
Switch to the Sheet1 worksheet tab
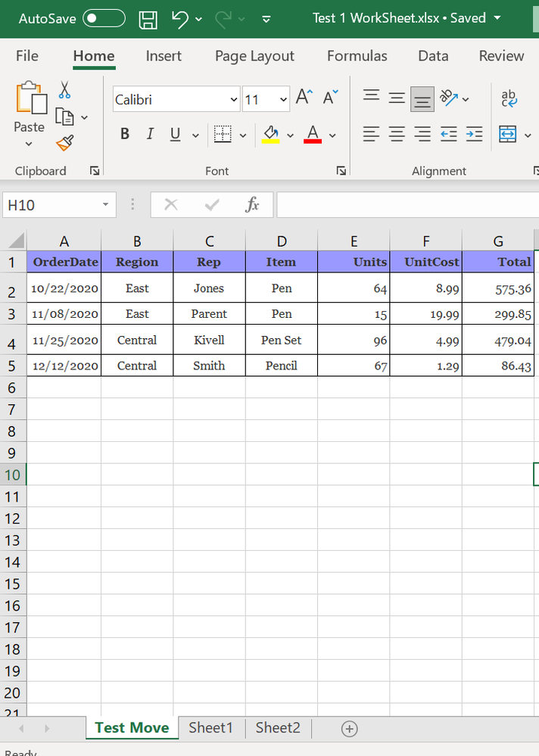210,728
